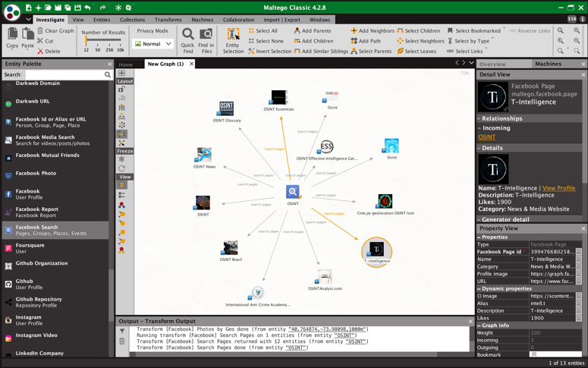Click the Copy icon in ribbon
Screen dimensions: 588x368
pyautogui.click(x=12, y=34)
